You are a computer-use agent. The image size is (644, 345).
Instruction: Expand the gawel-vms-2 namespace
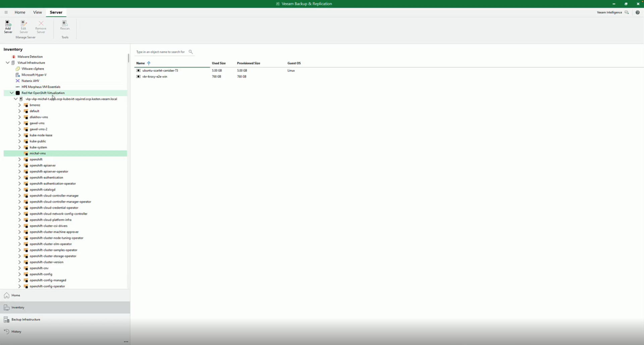pyautogui.click(x=19, y=129)
